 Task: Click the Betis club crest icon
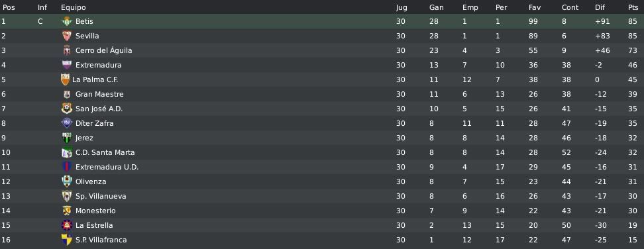point(66,21)
